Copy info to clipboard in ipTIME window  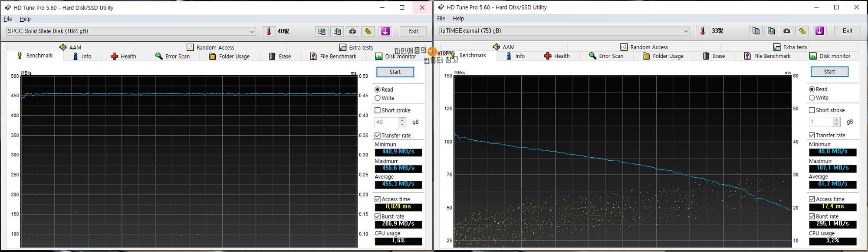pyautogui.click(x=756, y=31)
